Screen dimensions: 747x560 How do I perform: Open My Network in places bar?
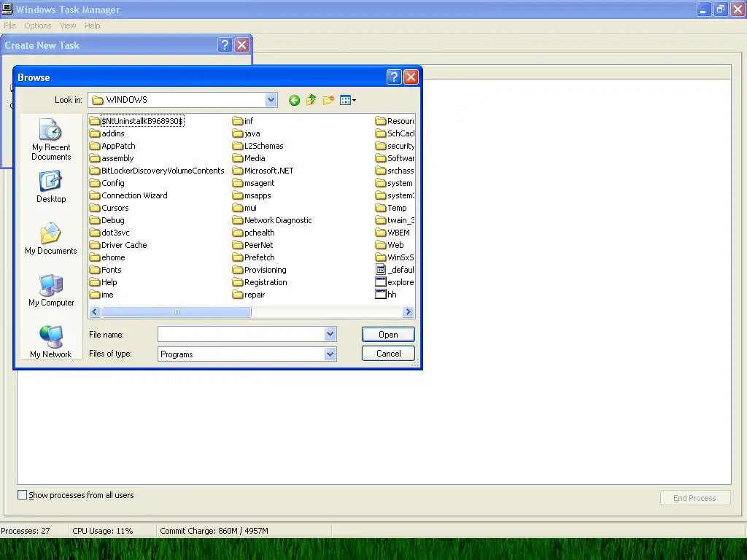pyautogui.click(x=51, y=341)
